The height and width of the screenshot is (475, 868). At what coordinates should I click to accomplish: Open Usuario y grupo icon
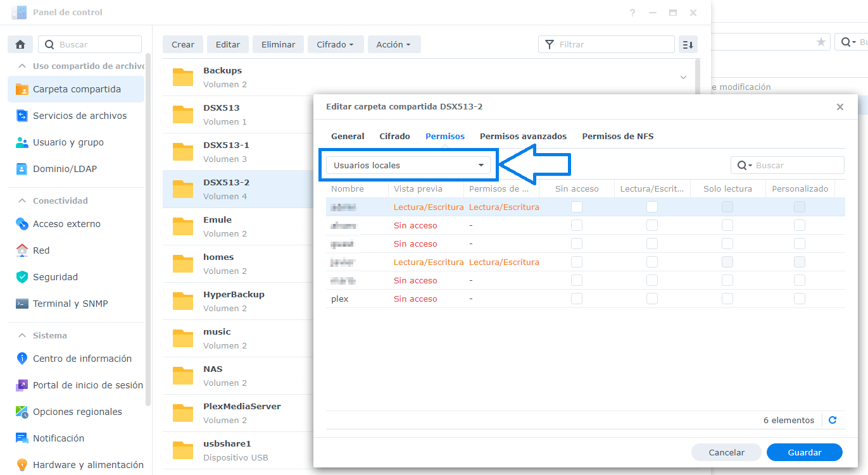(x=22, y=142)
